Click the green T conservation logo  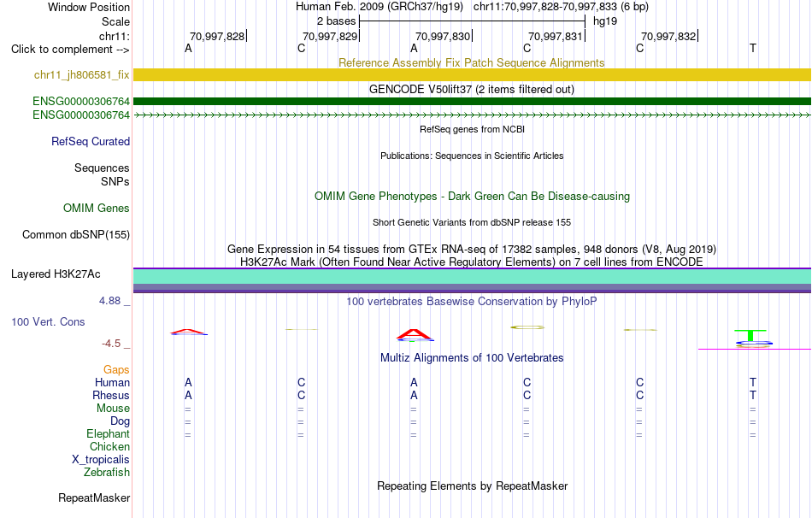[x=750, y=335]
